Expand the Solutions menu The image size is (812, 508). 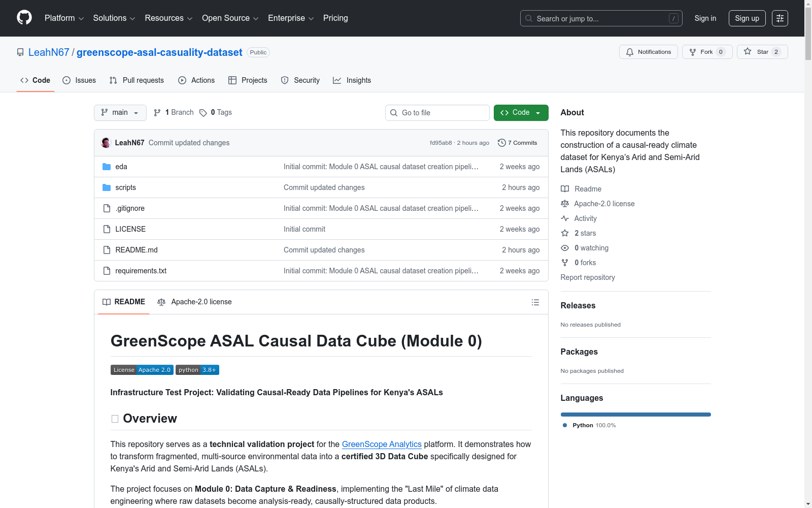click(x=114, y=18)
